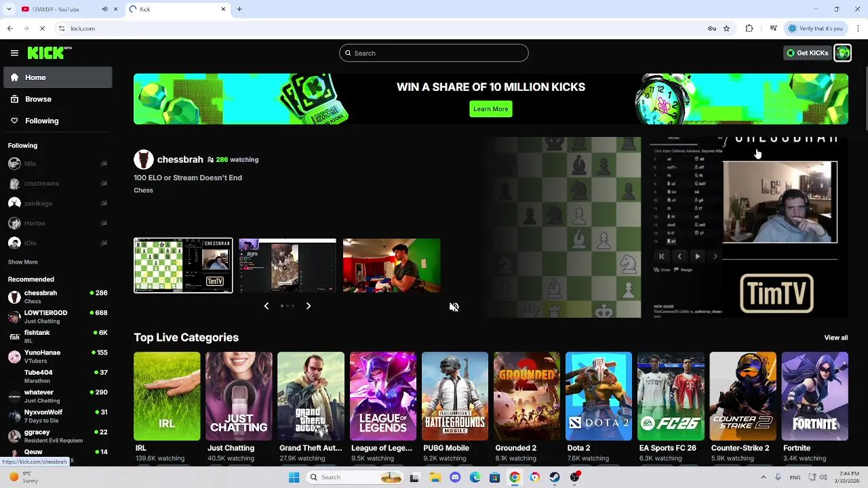This screenshot has height=488, width=868.
Task: Open zenikage followed channel
Action: pos(58,203)
